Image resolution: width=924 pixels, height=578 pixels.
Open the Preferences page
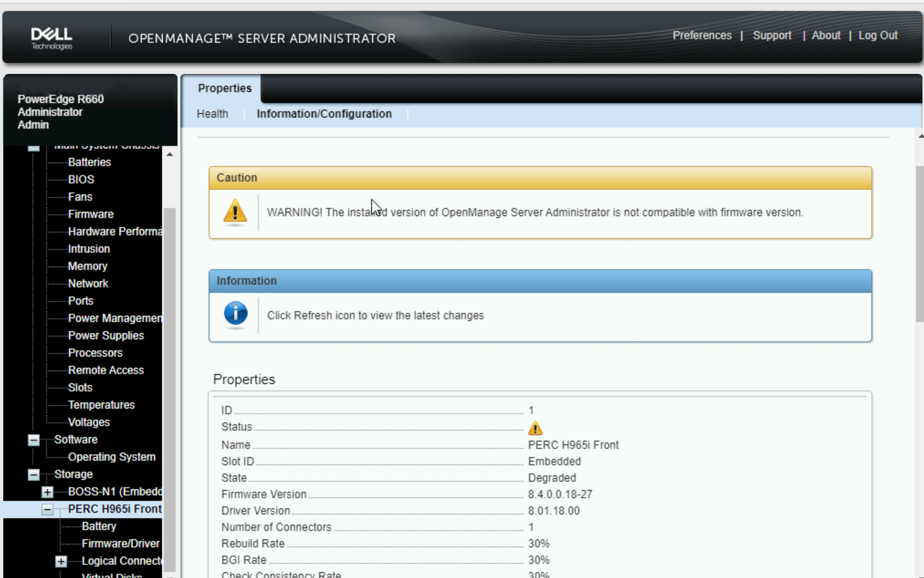701,35
